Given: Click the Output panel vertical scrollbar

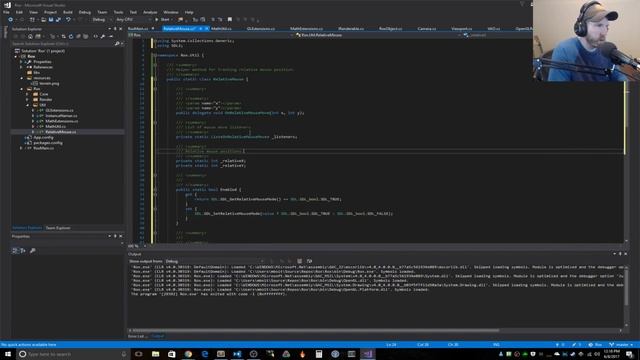Looking at the screenshot, I should 626,286.
